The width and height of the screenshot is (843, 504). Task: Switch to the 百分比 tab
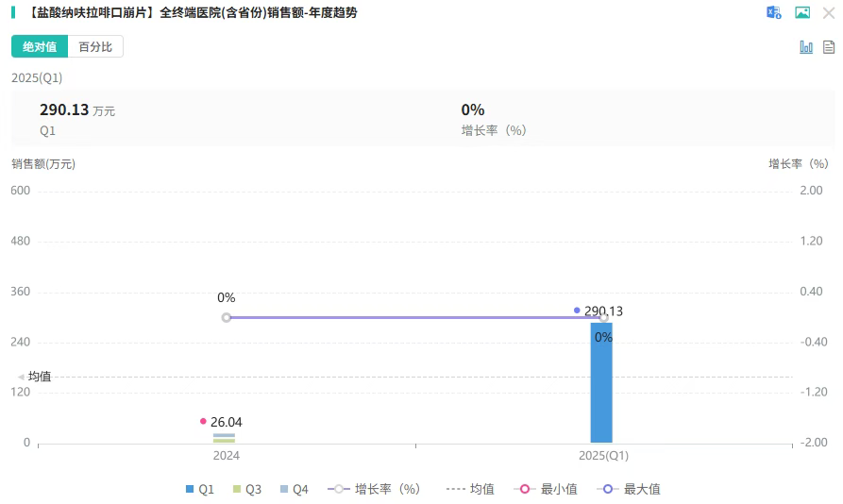95,47
